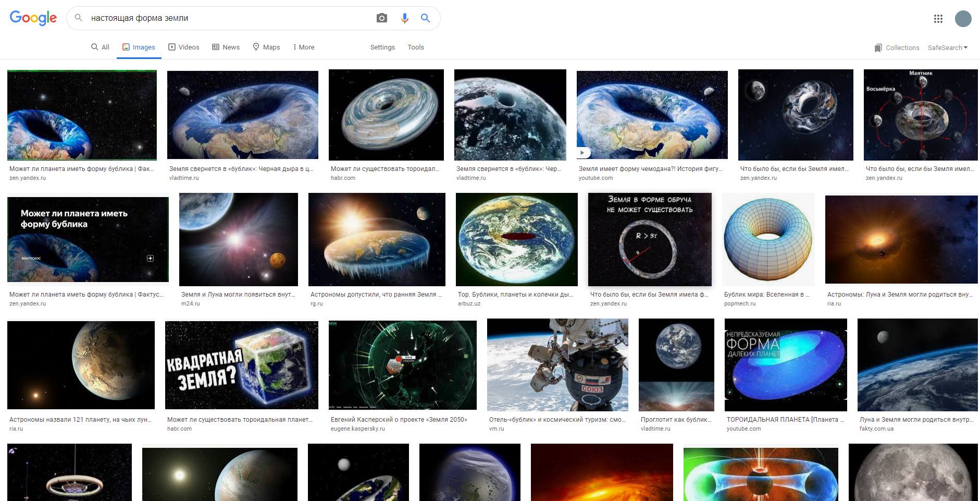Click in the search text field
The image size is (980, 501).
click(x=229, y=18)
